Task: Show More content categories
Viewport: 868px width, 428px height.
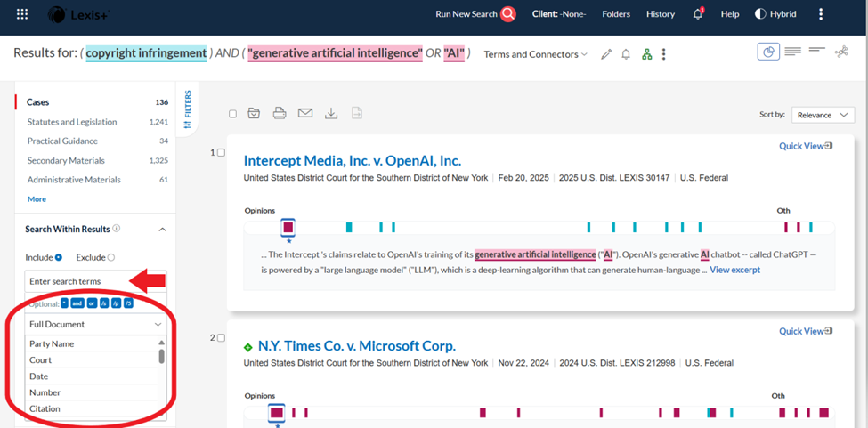Action: pyautogui.click(x=37, y=199)
